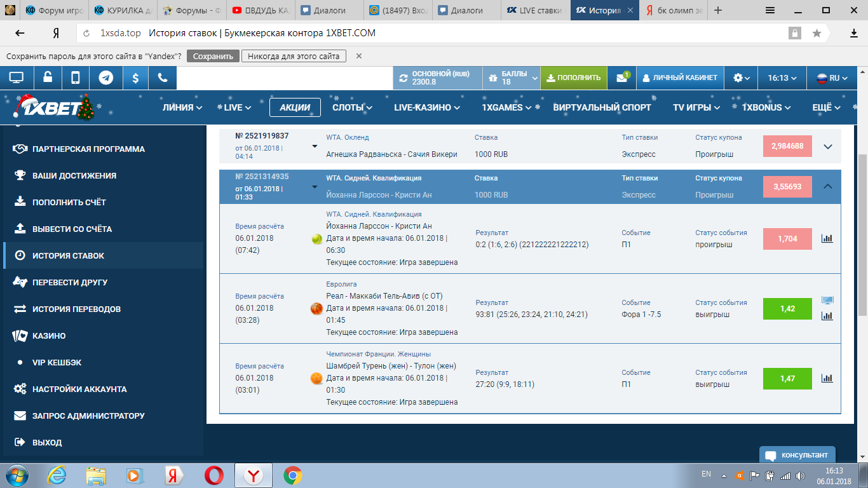The height and width of the screenshot is (488, 868).
Task: Click the phone callback icon
Action: pos(163,78)
